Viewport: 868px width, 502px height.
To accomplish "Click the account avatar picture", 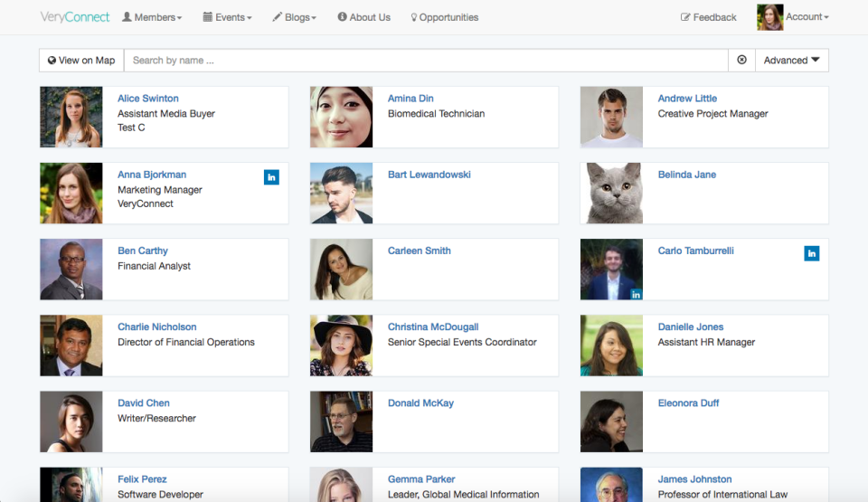I will 769,17.
